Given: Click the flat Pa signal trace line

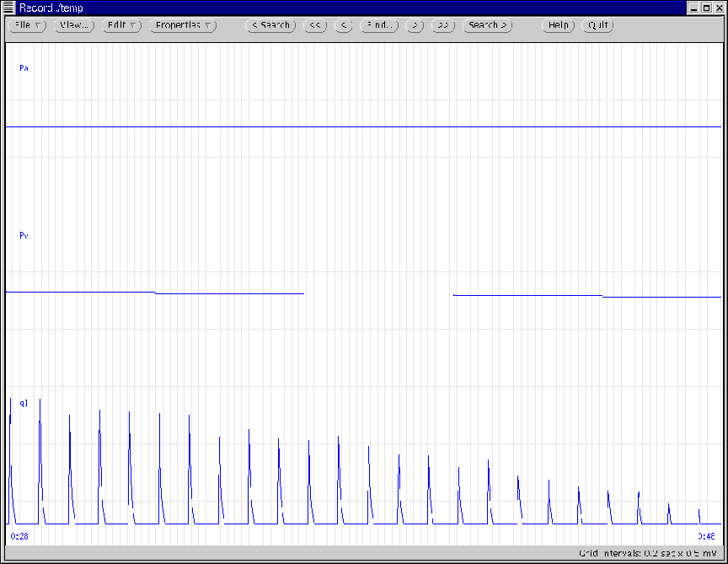Looking at the screenshot, I should pos(363,126).
